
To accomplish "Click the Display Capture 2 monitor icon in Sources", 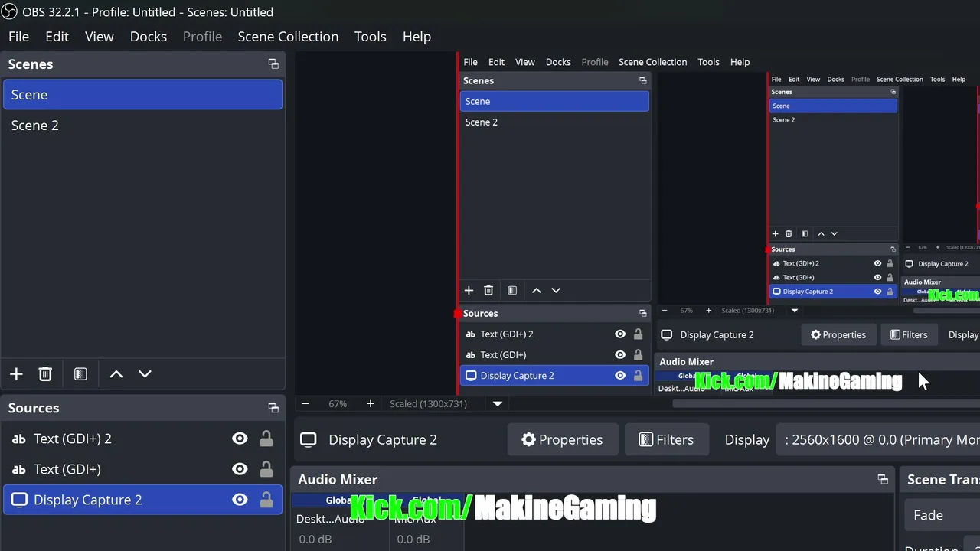I will click(x=19, y=500).
